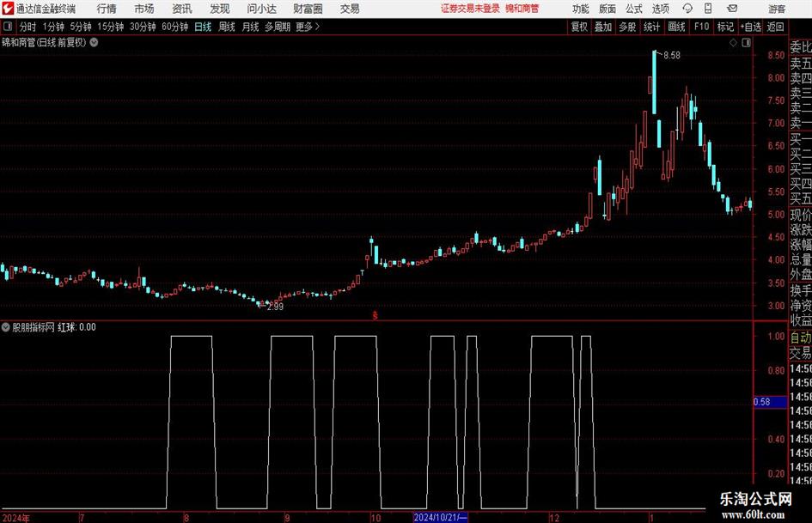Expand 更多 period options chevron
Image resolution: width=812 pixels, height=523 pixels.
317,27
